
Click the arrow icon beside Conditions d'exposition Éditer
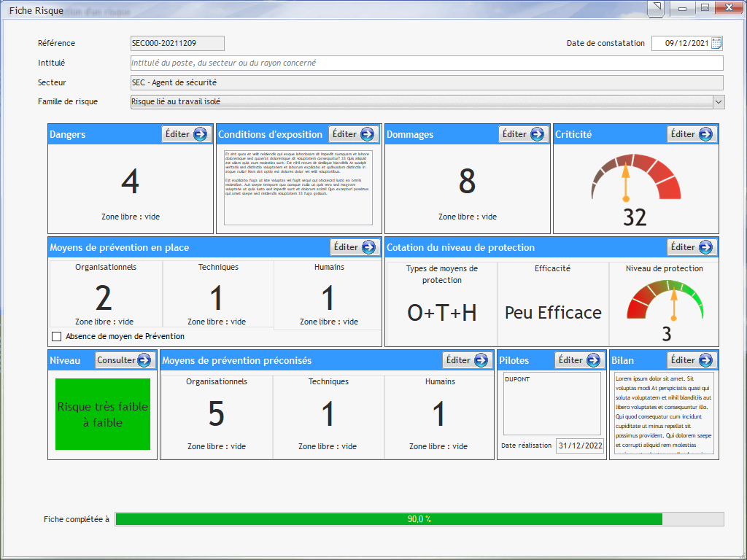367,134
